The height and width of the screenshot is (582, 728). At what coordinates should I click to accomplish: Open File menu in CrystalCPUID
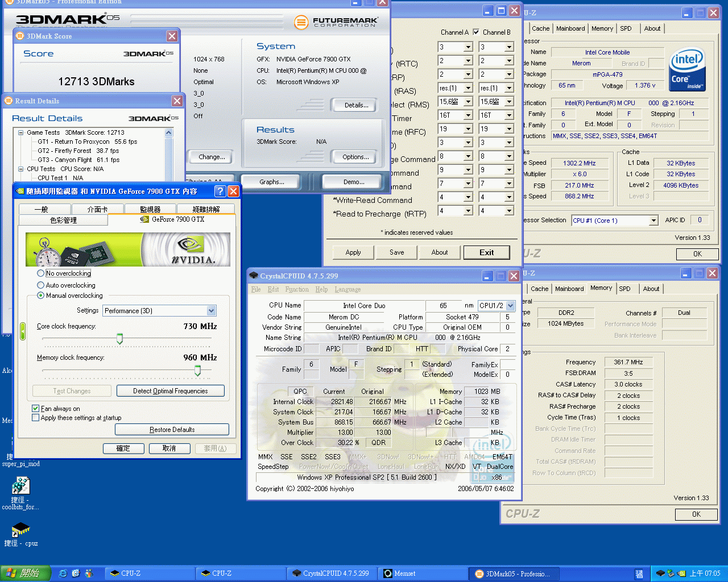pos(257,289)
